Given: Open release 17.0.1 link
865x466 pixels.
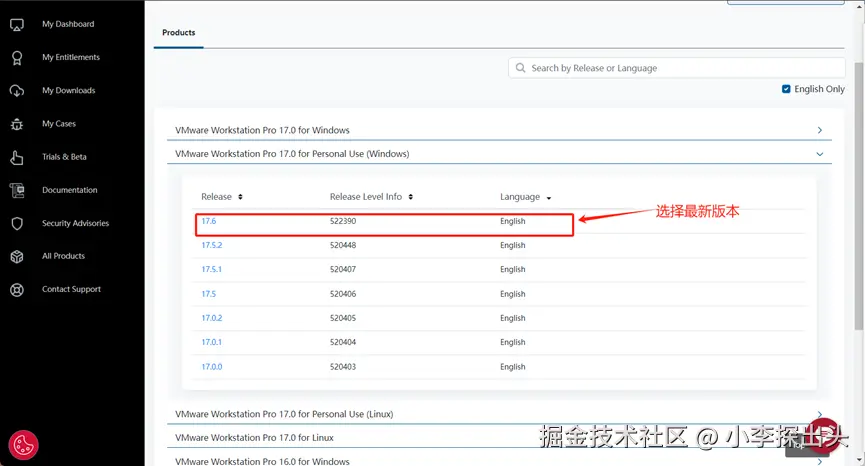Looking at the screenshot, I should [211, 342].
